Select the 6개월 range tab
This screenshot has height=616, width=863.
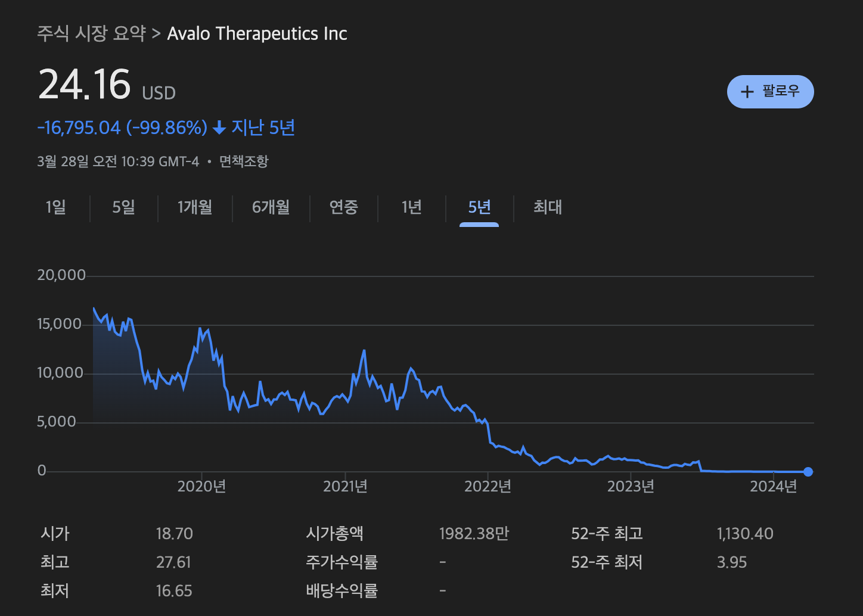(271, 207)
